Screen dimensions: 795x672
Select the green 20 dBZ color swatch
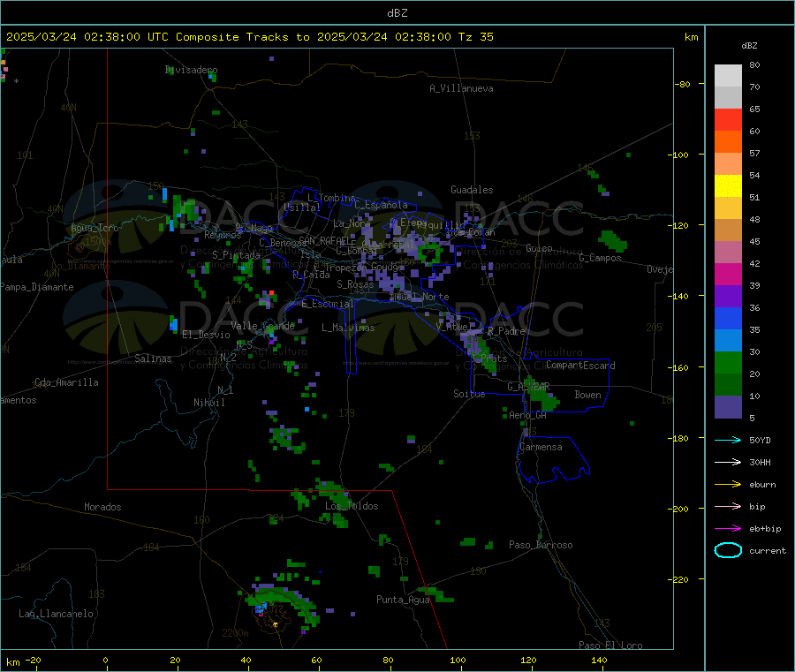pyautogui.click(x=728, y=362)
